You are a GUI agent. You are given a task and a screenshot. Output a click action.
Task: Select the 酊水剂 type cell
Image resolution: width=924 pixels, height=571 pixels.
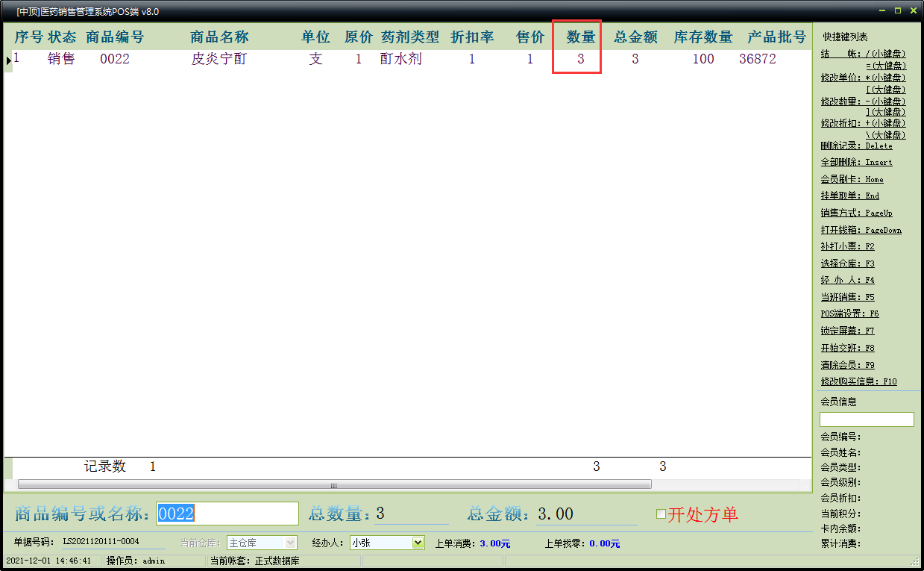(x=401, y=59)
